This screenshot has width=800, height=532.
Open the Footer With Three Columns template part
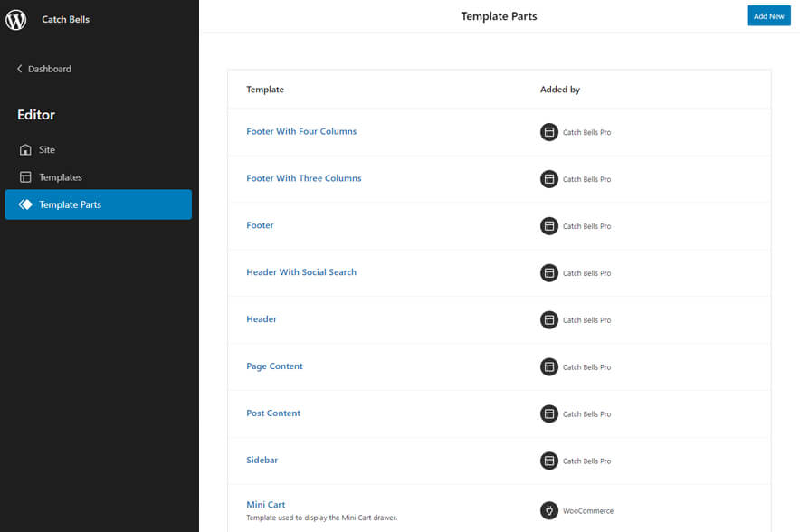[x=304, y=178]
